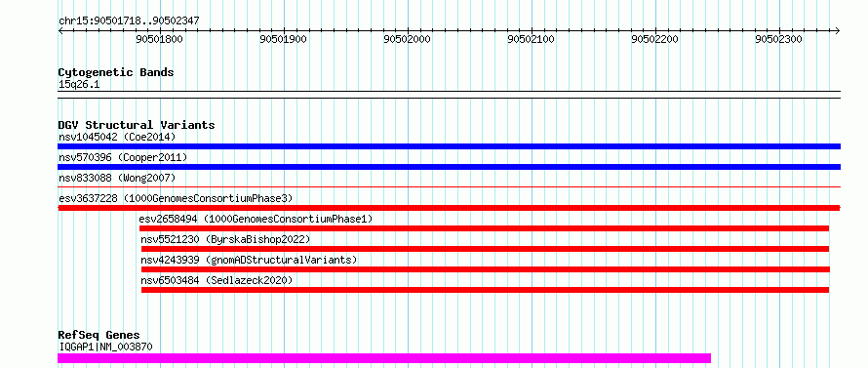Select the blue nsv1045042 variant bar
868x368 pixels.
tap(449, 146)
